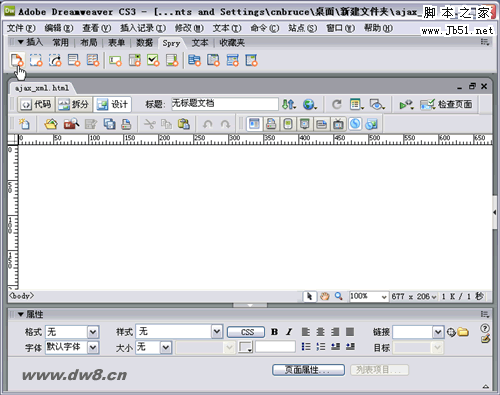Click Validate Markup icon

406,105
